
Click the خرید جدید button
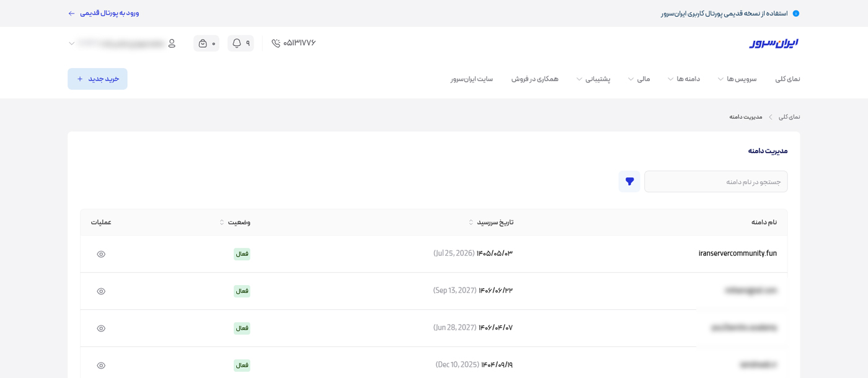[x=97, y=79]
